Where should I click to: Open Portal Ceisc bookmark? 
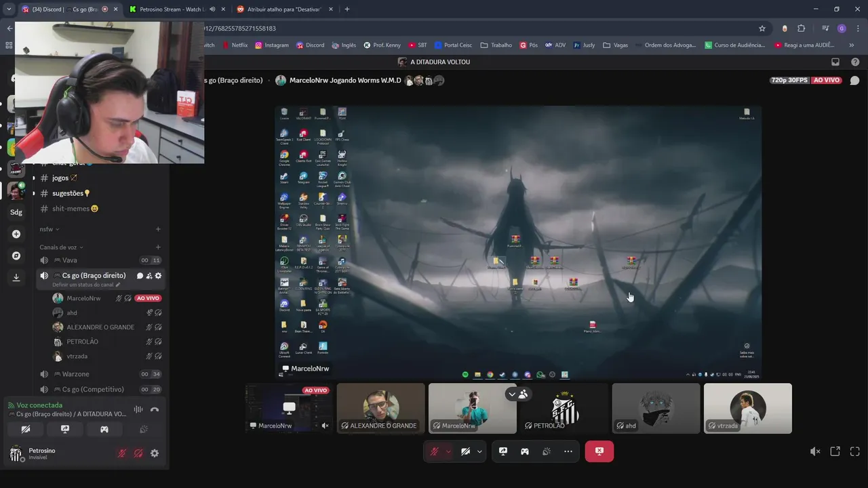tap(453, 45)
